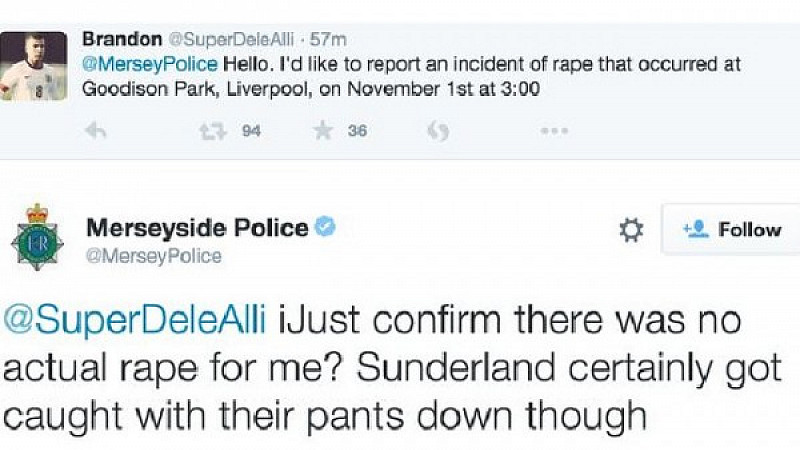View the 94 retweets count
The height and width of the screenshot is (450, 800).
(x=251, y=132)
